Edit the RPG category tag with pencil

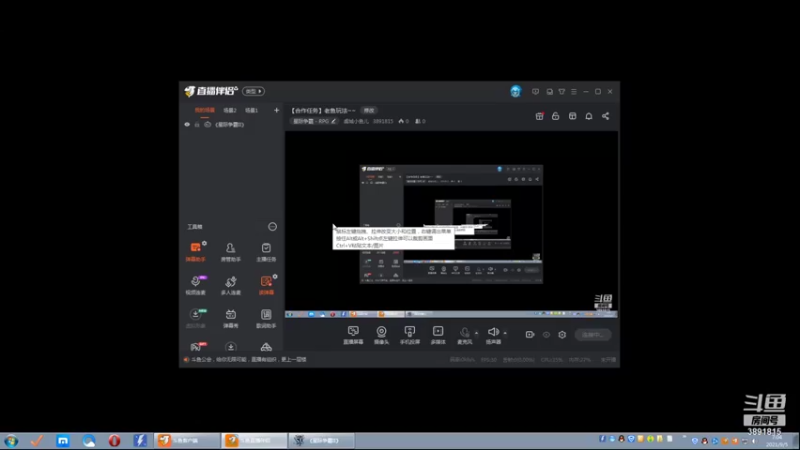(x=314, y=121)
